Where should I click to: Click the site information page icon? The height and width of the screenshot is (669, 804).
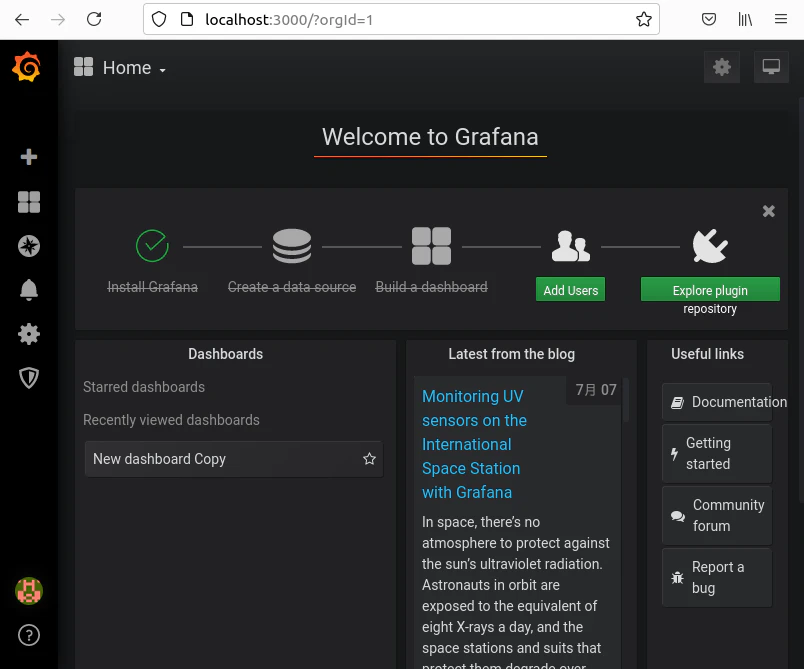[187, 19]
